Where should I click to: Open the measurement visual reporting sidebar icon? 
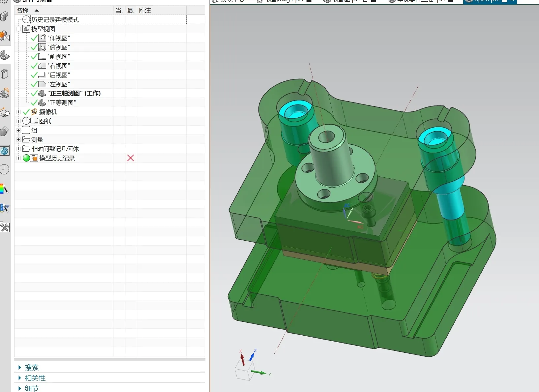click(x=5, y=113)
